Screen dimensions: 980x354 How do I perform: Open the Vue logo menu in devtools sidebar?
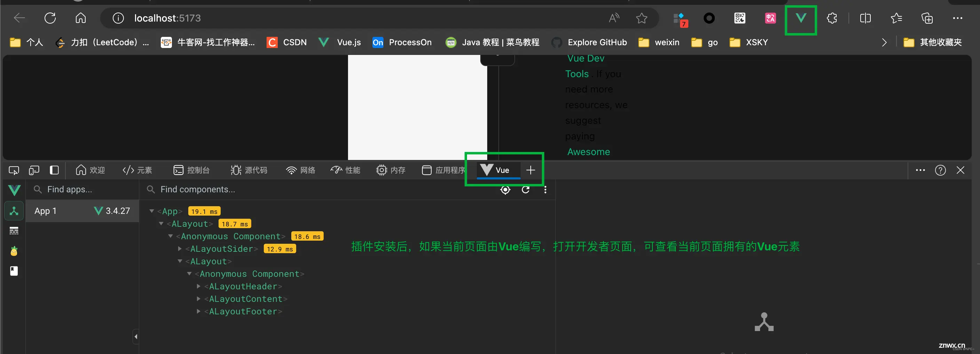pyautogui.click(x=14, y=190)
